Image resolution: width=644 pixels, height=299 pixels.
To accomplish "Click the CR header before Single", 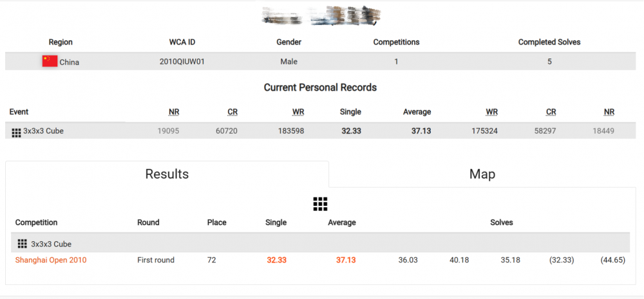I will (232, 113).
